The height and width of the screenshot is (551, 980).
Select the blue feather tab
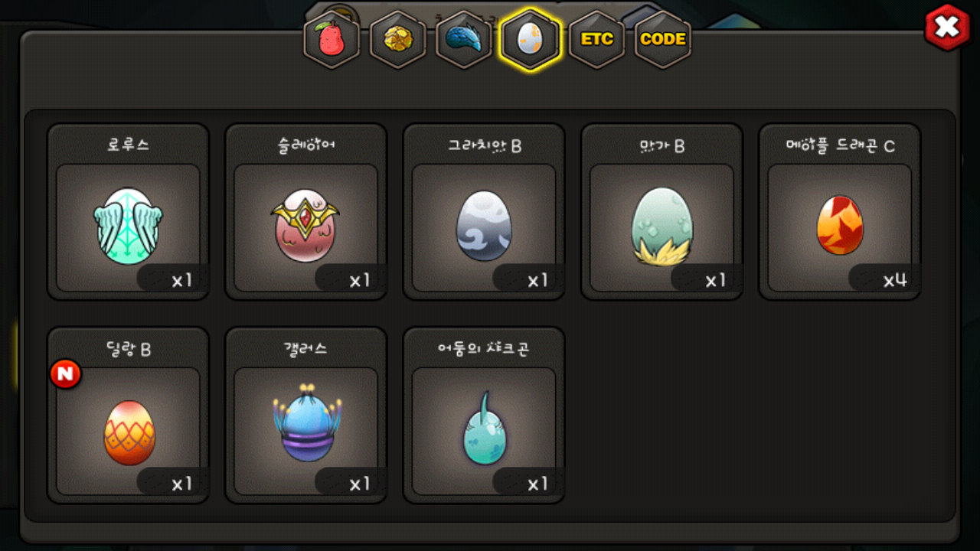pyautogui.click(x=464, y=40)
